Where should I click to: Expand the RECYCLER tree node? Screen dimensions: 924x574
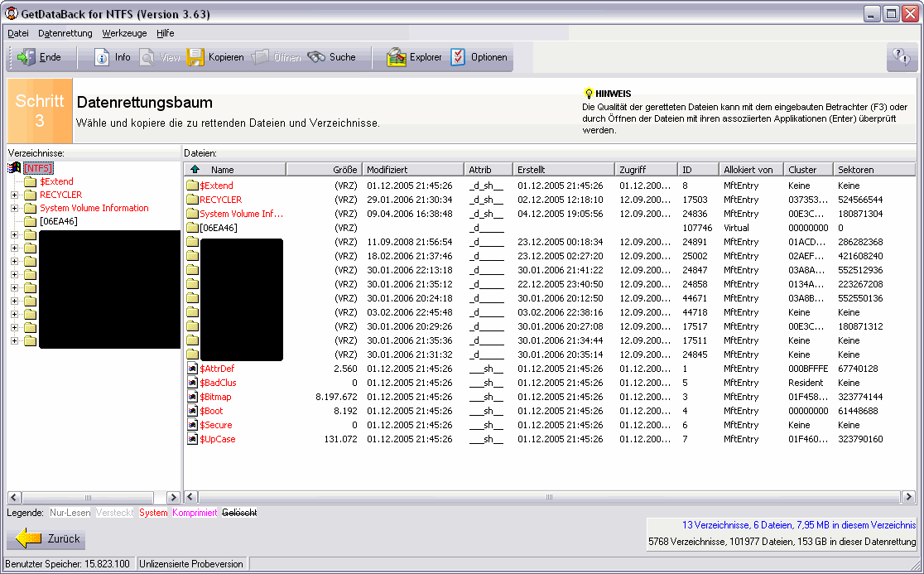click(14, 195)
